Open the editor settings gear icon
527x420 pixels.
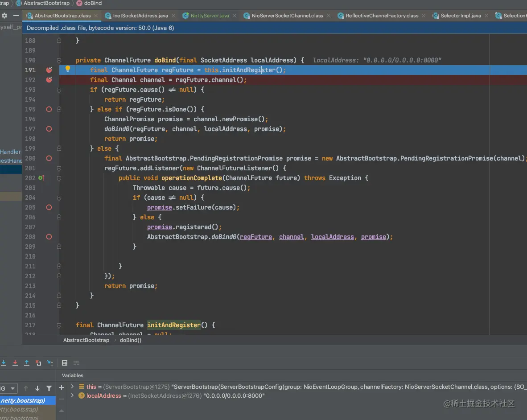(x=4, y=16)
